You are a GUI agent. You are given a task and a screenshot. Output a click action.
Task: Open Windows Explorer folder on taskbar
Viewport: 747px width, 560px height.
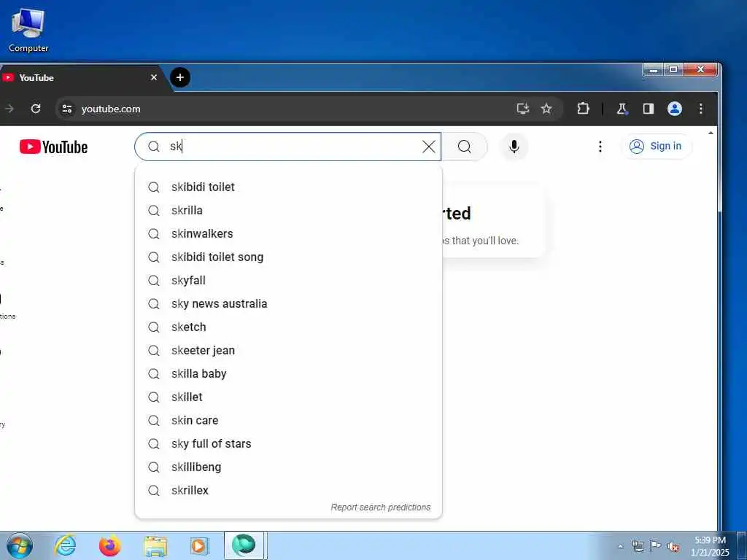coord(155,545)
